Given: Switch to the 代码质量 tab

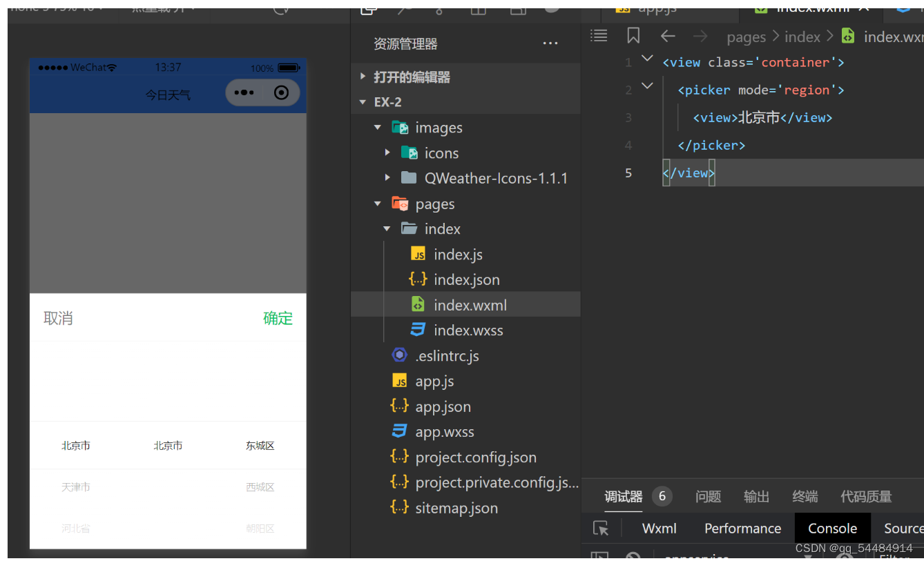Looking at the screenshot, I should (x=866, y=496).
